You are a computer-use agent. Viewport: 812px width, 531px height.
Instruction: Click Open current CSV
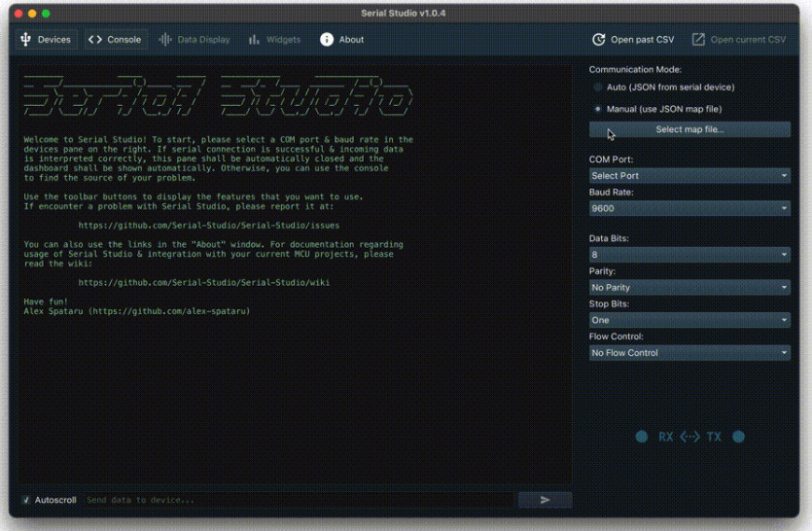point(739,39)
